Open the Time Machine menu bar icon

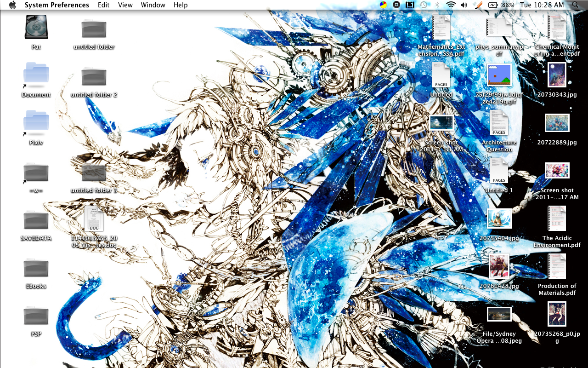click(x=424, y=5)
